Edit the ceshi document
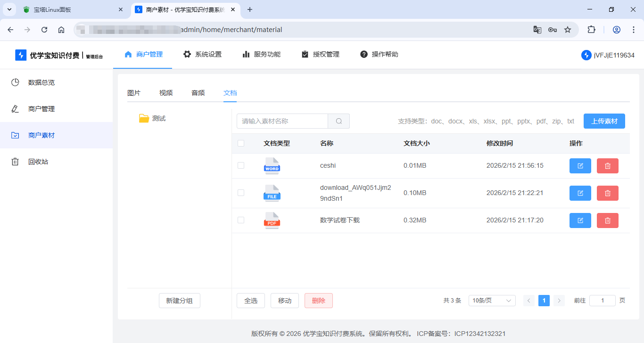644x343 pixels. point(580,165)
